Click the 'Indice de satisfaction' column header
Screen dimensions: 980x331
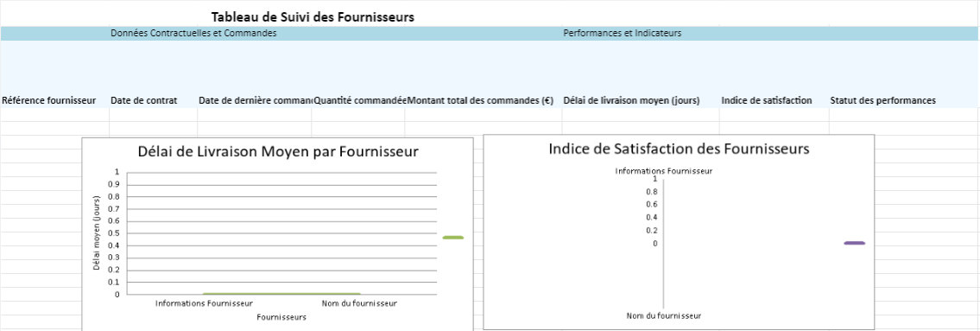[766, 100]
